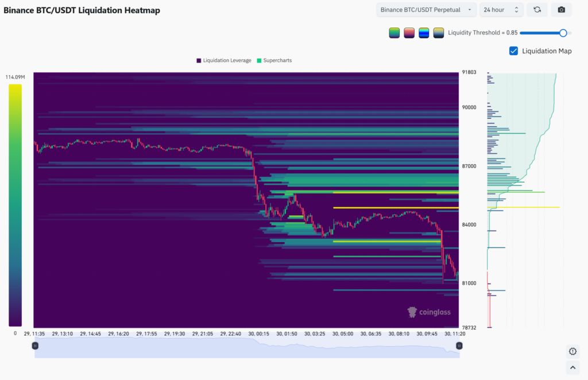Click the alert info icon at bottom right
This screenshot has width=588, height=380.
(x=572, y=351)
